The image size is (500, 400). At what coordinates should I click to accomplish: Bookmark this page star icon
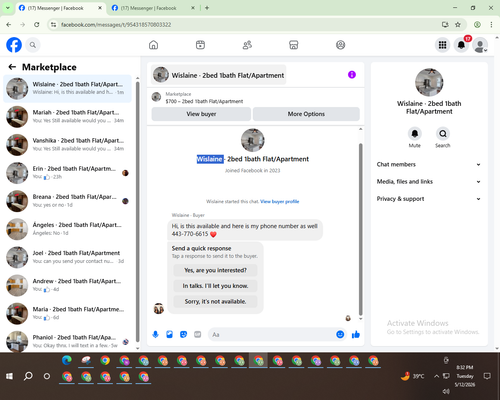[x=458, y=24]
